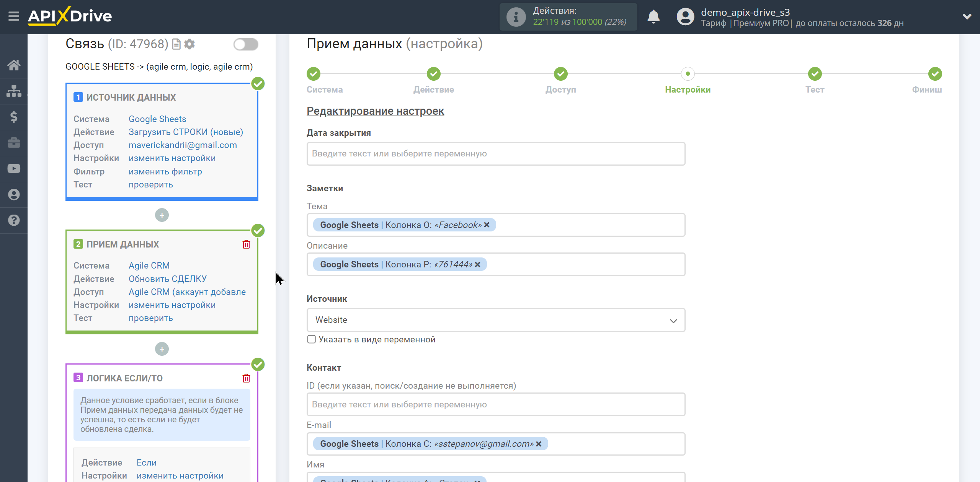Go to Настройки step
The image size is (980, 482).
688,74
